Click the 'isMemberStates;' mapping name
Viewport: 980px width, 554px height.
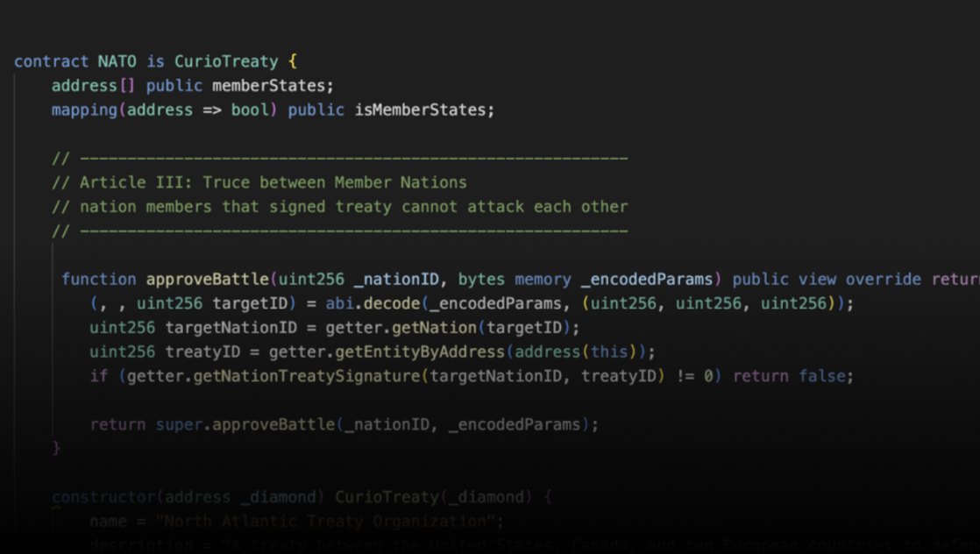point(424,110)
